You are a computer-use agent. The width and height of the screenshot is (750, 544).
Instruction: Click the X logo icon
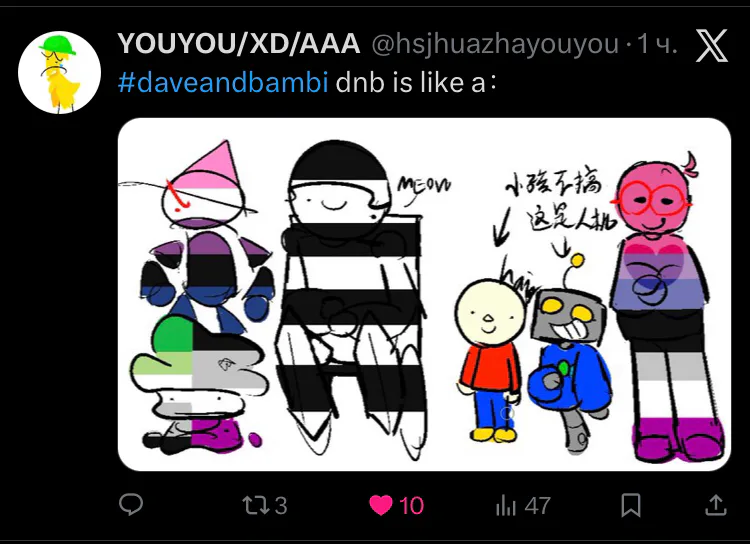[712, 45]
